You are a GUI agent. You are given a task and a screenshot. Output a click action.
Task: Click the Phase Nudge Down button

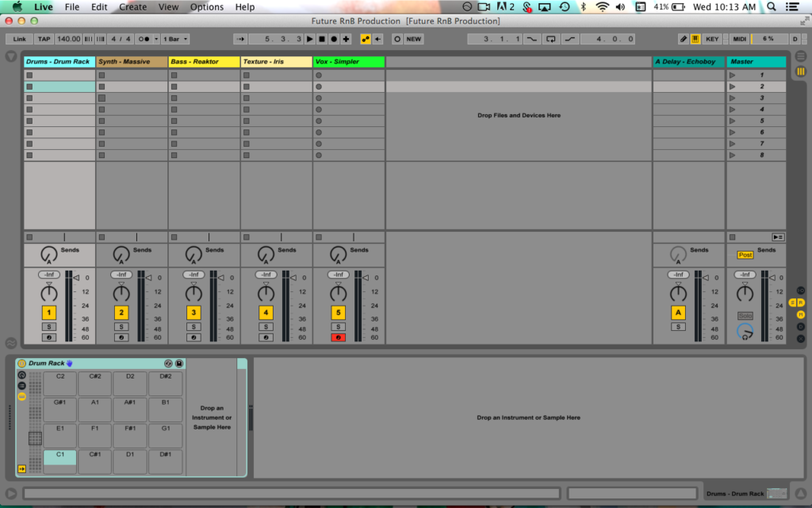(x=89, y=39)
